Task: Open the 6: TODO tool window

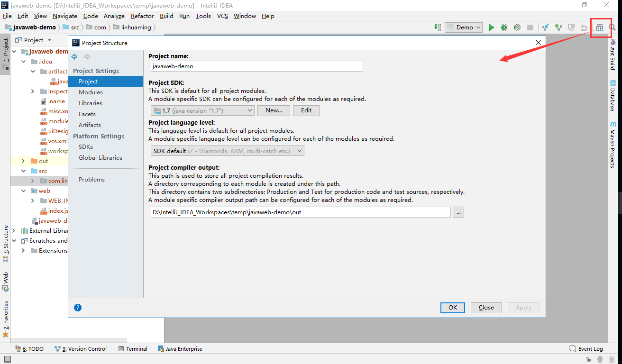Action: [x=29, y=349]
